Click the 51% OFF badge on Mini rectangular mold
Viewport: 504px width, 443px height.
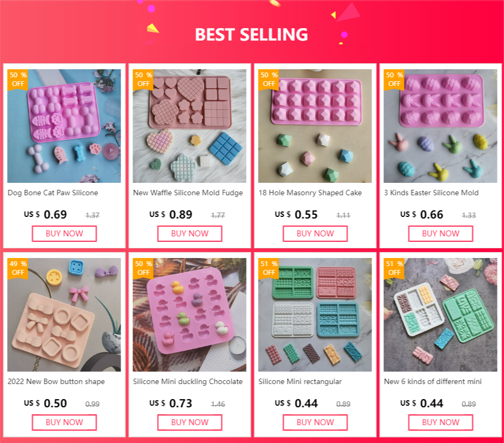tap(269, 268)
